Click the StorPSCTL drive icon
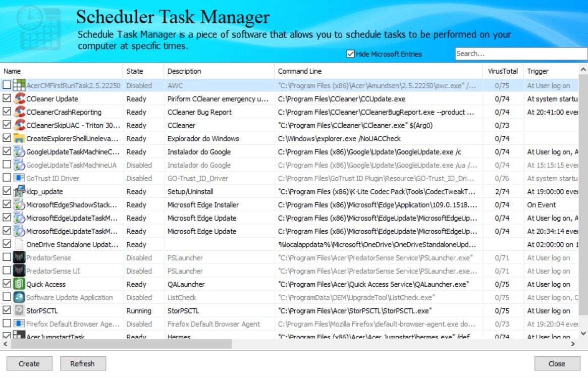 click(x=19, y=310)
